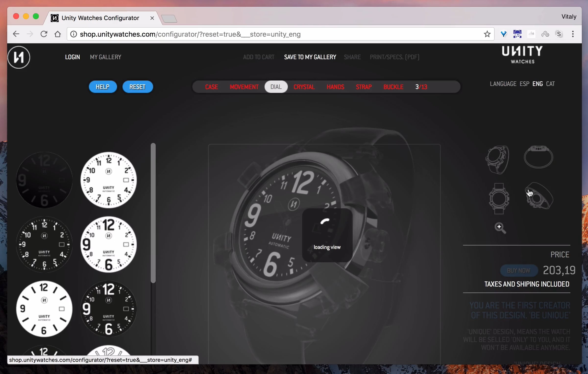Choose black dial with all twelve numerals
Screen dimensions: 588x374
pos(44,245)
